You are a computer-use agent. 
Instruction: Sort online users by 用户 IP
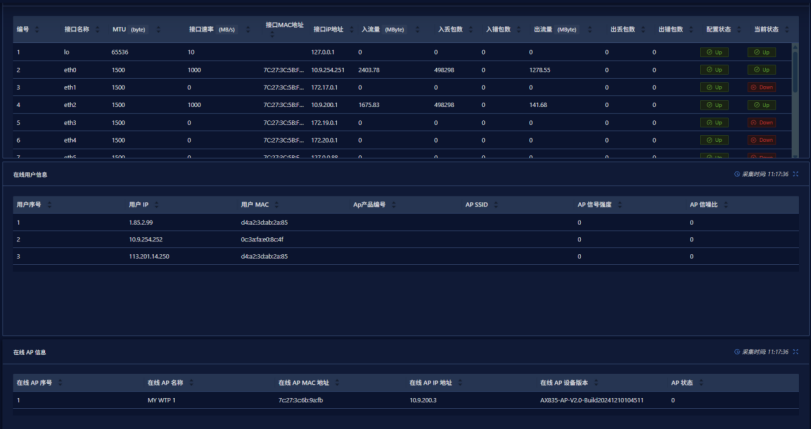(157, 204)
